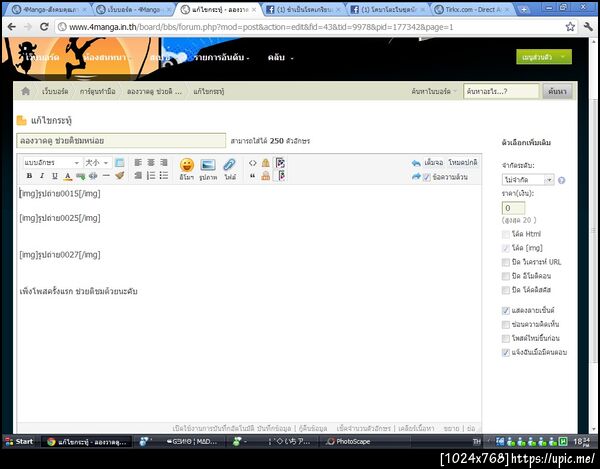Align text left in the editor
The height and width of the screenshot is (469, 600).
tap(138, 162)
